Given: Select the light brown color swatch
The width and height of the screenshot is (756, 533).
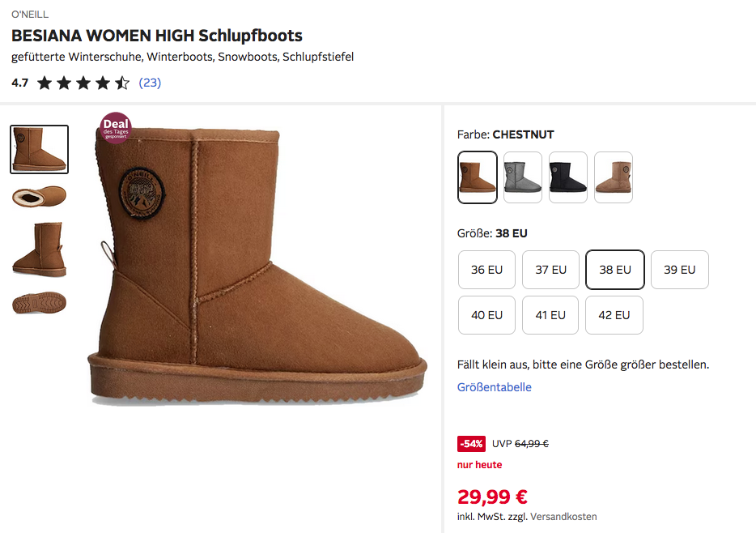Looking at the screenshot, I should pos(613,177).
